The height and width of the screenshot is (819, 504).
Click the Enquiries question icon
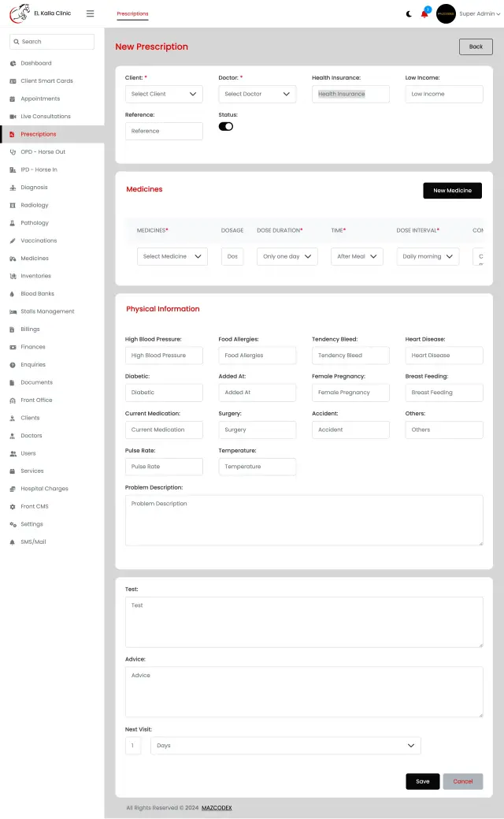13,365
